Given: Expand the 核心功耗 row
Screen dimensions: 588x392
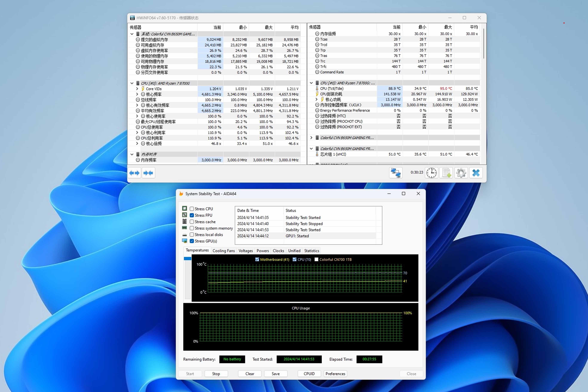Looking at the screenshot, I should click(x=317, y=99).
